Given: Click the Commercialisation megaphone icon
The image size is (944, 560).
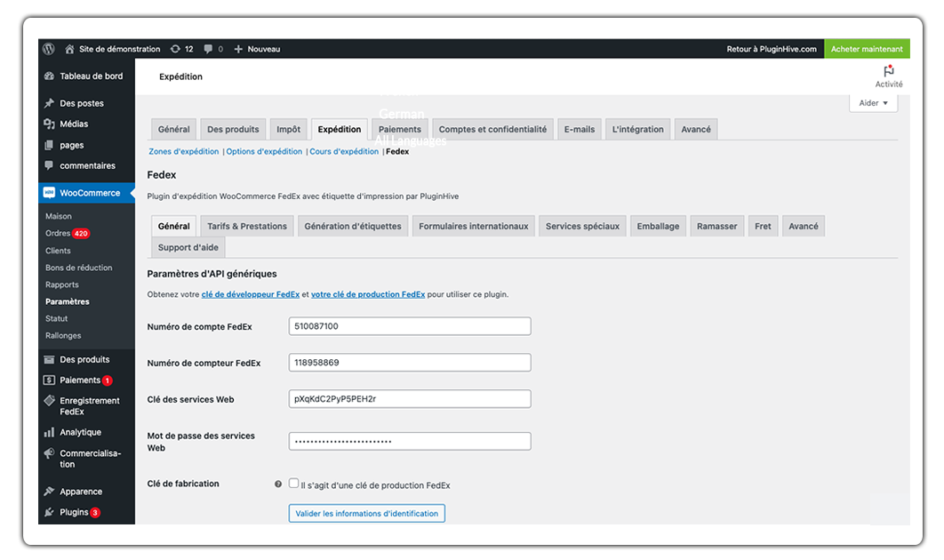Looking at the screenshot, I should 50,453.
